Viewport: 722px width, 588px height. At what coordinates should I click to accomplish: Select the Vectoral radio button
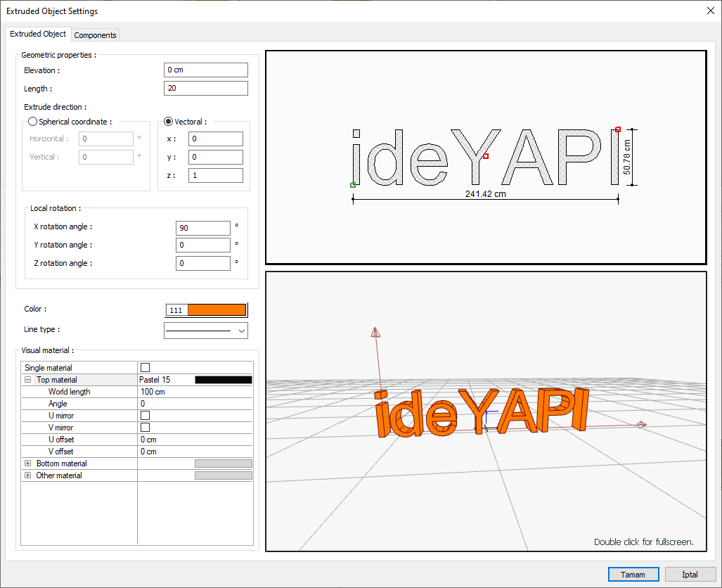point(168,122)
